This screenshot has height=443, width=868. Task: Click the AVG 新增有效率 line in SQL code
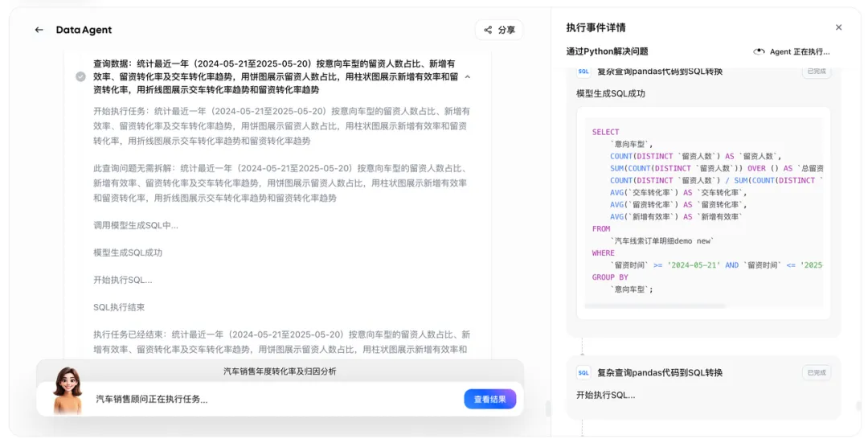pos(677,216)
